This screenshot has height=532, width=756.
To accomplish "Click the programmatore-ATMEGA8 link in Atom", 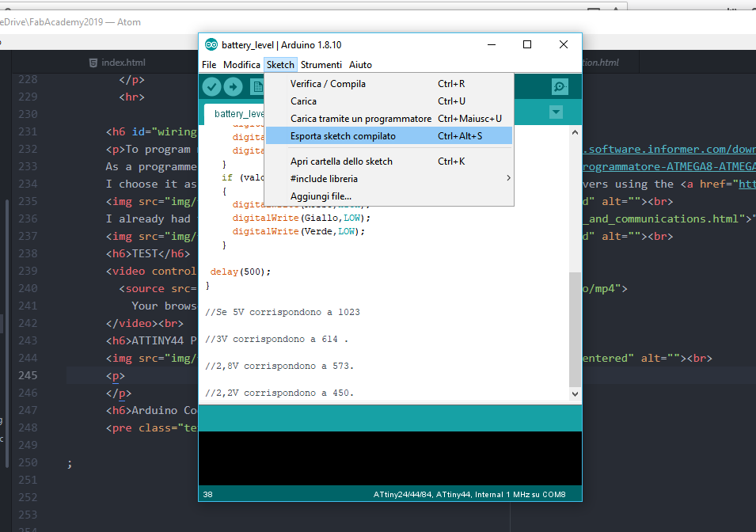I will tap(669, 166).
